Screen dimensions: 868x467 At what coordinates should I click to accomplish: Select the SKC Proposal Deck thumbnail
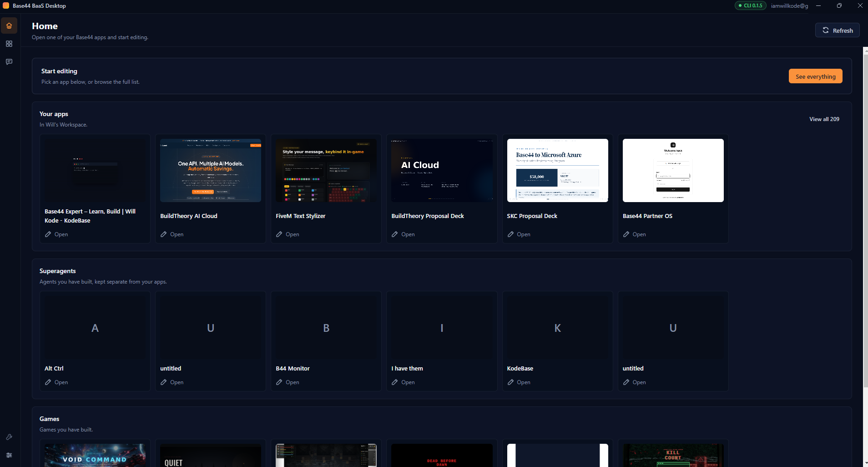557,170
